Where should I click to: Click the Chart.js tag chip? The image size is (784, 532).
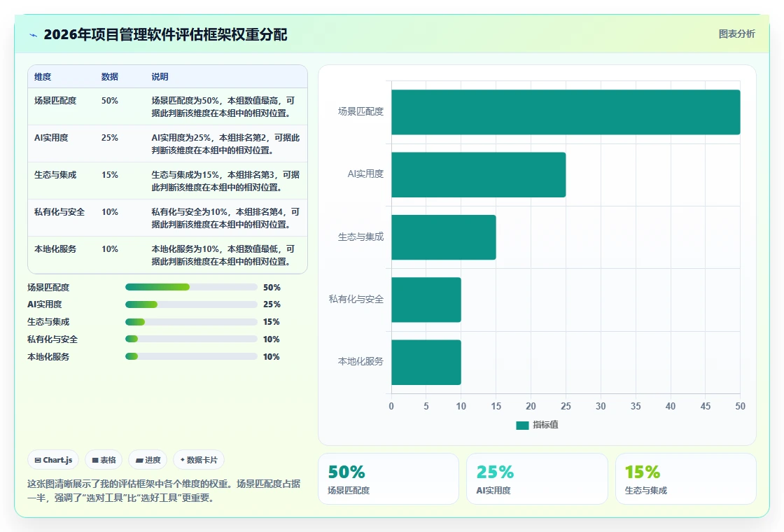point(53,460)
